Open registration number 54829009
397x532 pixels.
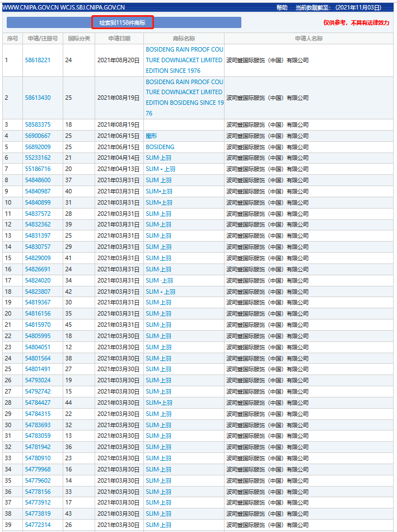38,258
